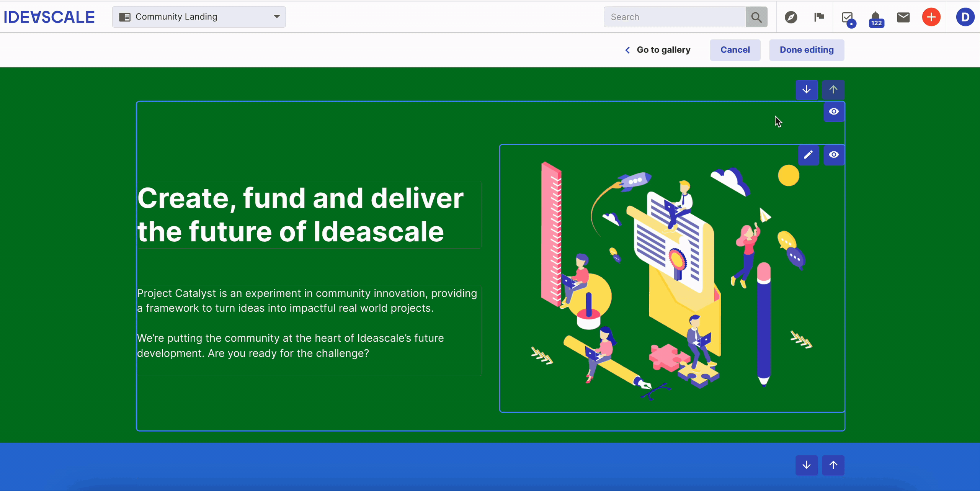Click the flag icon in header

(819, 17)
